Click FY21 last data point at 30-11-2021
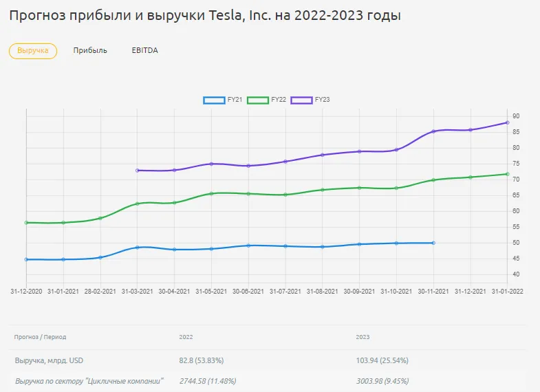The width and height of the screenshot is (540, 392). [x=433, y=243]
